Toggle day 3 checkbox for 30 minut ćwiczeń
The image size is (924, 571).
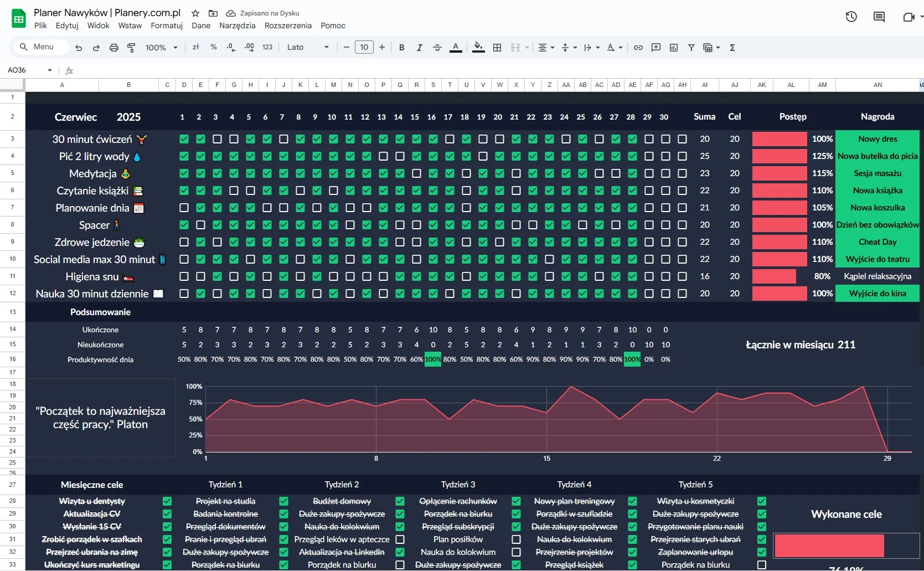coord(217,139)
